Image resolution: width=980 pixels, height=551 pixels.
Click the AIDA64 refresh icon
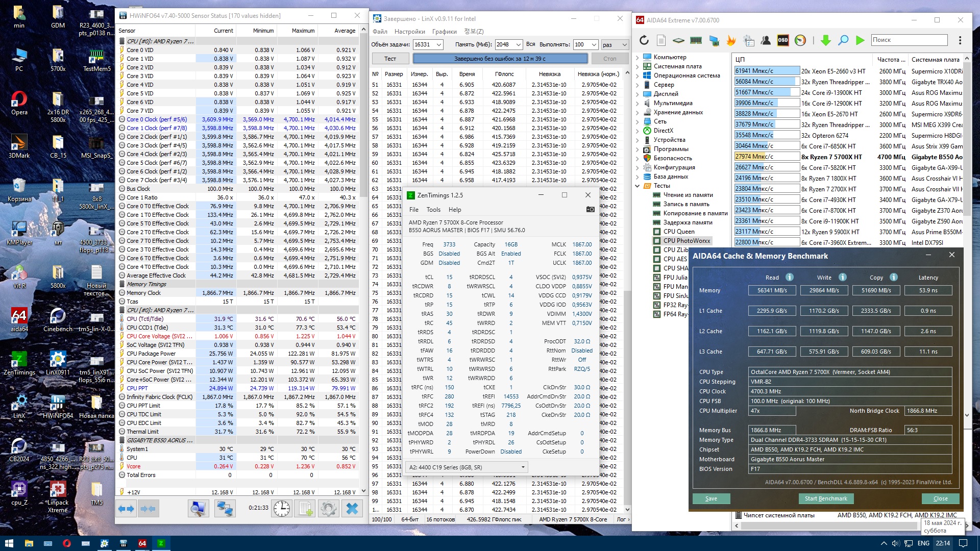click(x=644, y=40)
